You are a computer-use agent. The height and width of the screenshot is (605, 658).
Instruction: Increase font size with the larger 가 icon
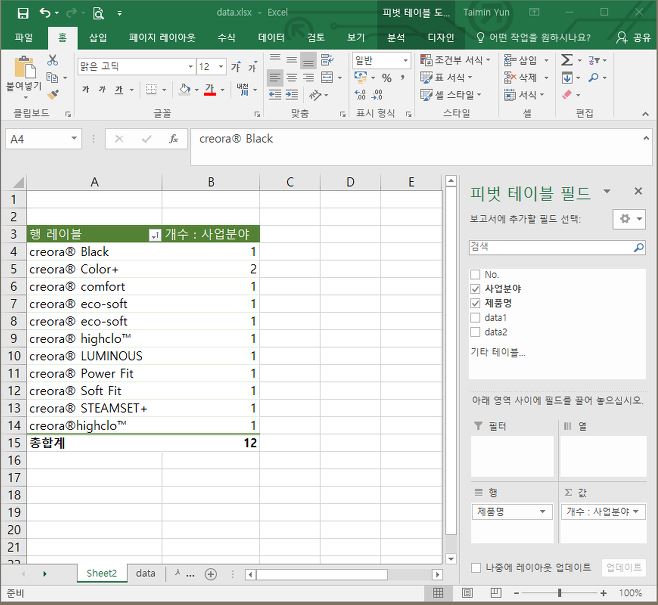point(236,66)
